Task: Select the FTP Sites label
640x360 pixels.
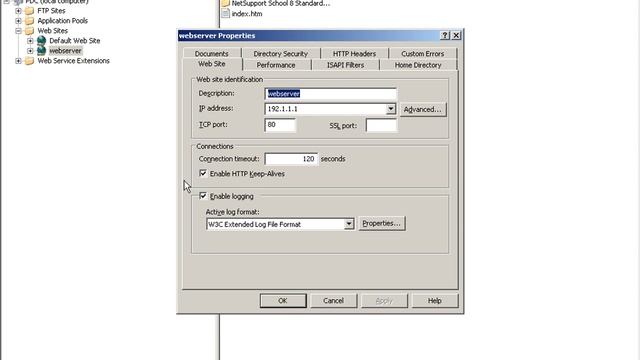Action: pyautogui.click(x=51, y=11)
